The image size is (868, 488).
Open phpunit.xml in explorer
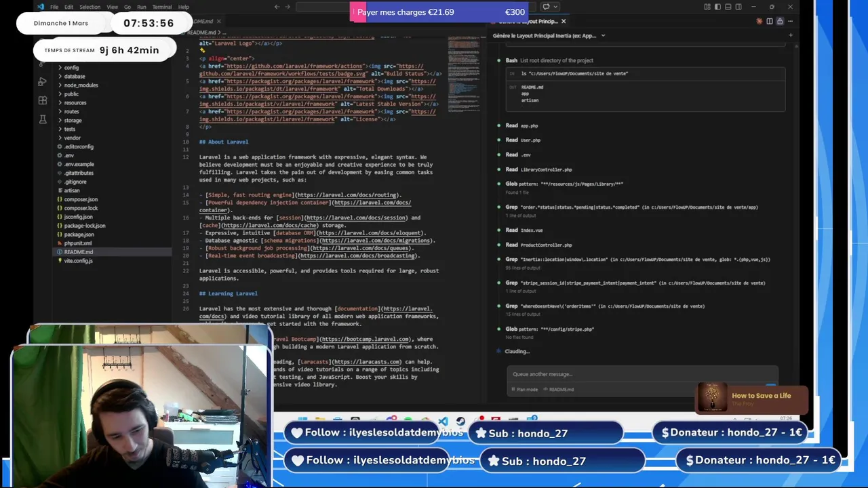[x=77, y=243]
